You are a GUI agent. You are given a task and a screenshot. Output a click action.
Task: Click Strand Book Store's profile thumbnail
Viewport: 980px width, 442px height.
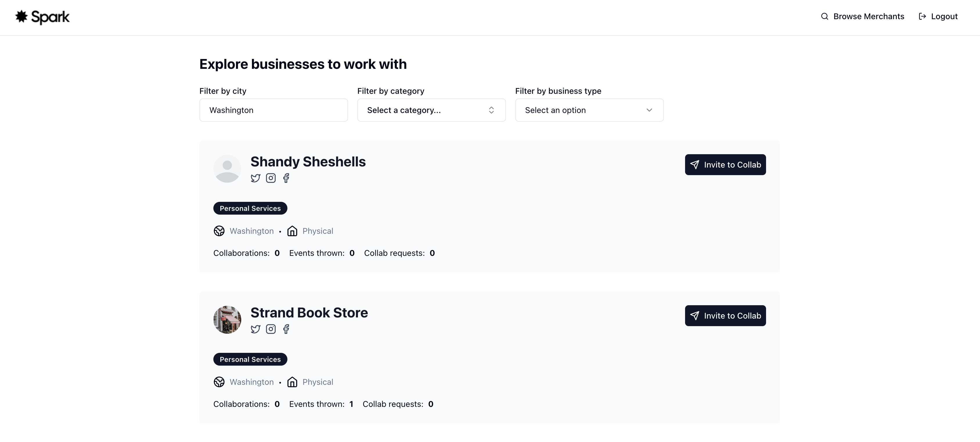click(x=227, y=320)
